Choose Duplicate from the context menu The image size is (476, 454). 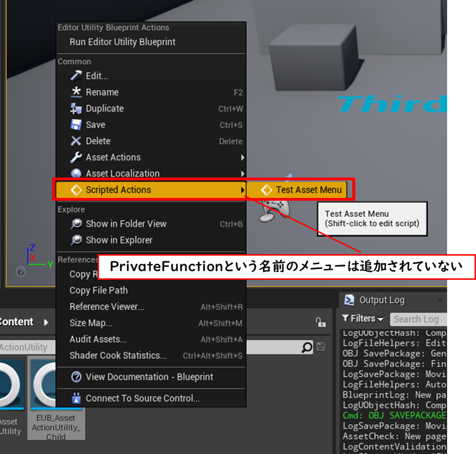(151, 108)
